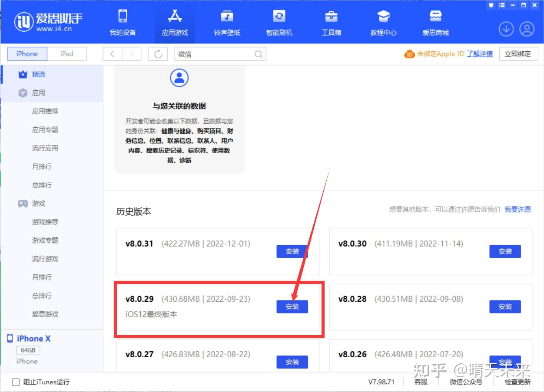The image size is (544, 392).
Task: Open the user account icon
Action: (527, 29)
